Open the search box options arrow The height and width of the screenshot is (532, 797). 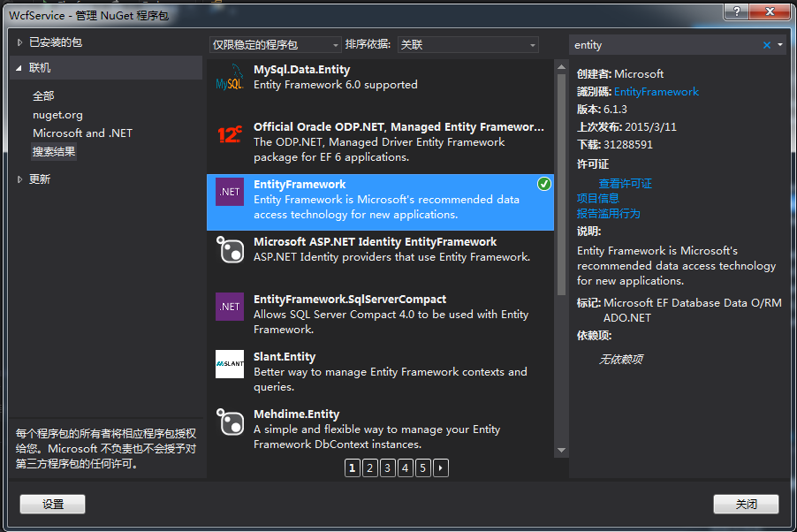coord(779,45)
